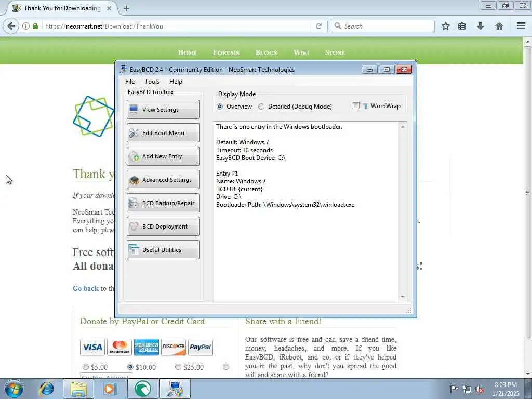Screen dimensions: 532x399
Task: Open Useful Utilities in EasyBCD
Action: (x=163, y=250)
